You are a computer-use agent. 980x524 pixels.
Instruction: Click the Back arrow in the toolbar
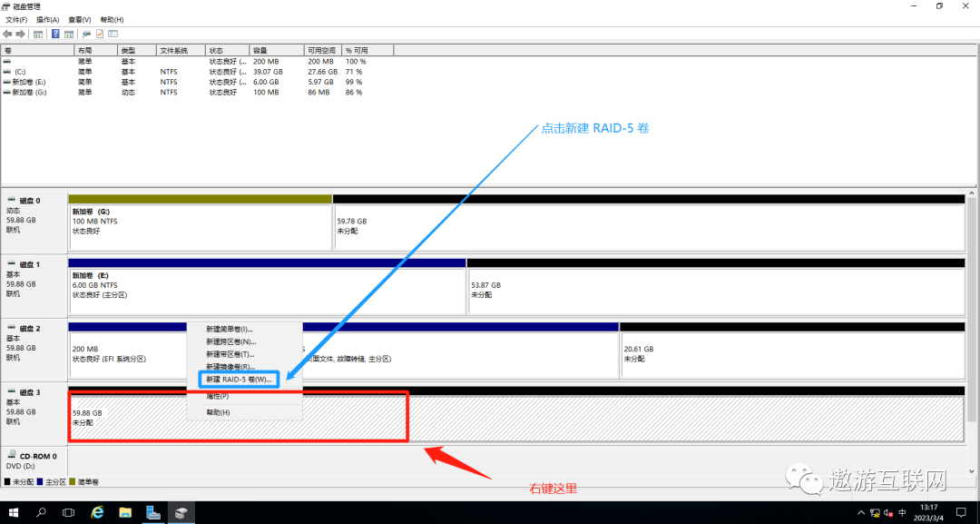(7, 34)
